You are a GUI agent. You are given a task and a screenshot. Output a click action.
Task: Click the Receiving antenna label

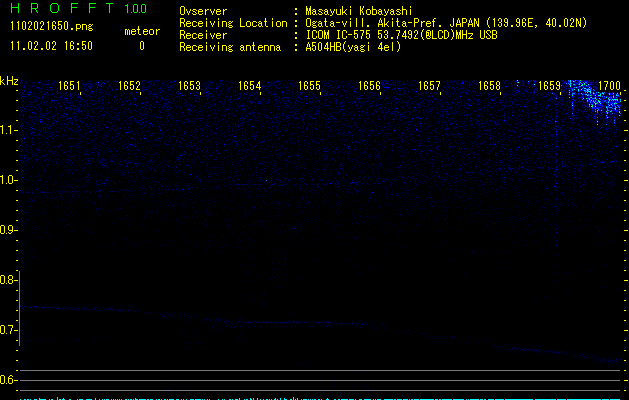click(230, 47)
